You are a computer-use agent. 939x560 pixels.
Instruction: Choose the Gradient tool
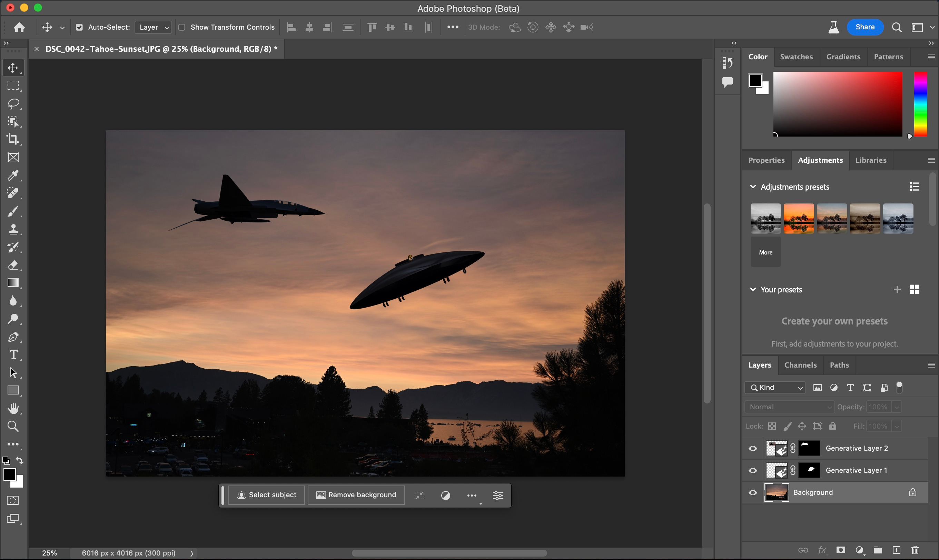pyautogui.click(x=13, y=283)
